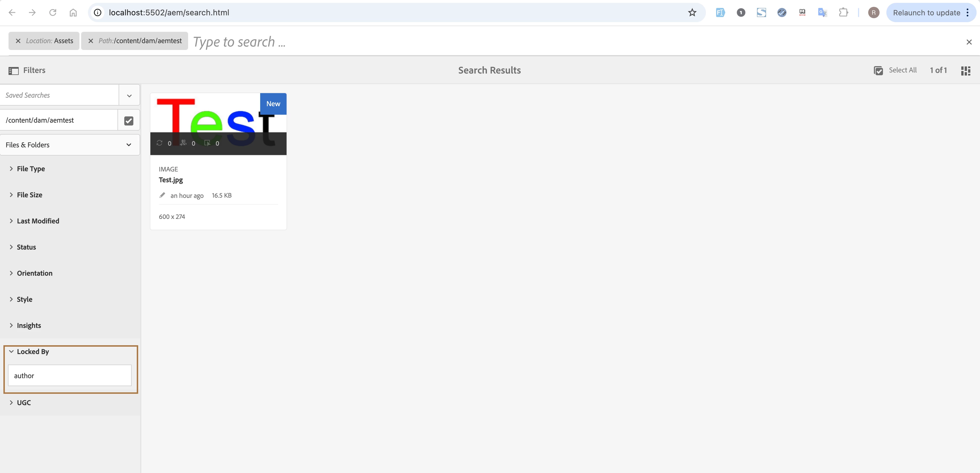Screen dimensions: 980x473
Task: Switch view using card view icon
Action: pos(966,70)
